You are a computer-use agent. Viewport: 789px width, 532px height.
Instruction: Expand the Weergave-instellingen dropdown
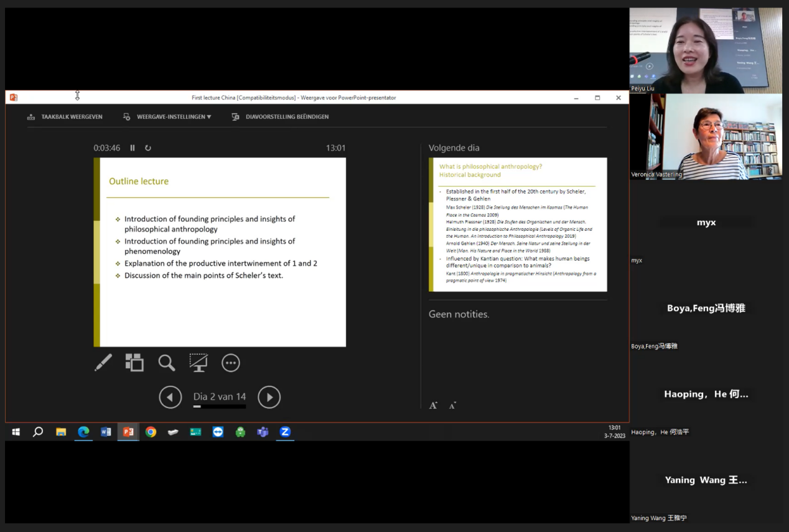pos(167,117)
